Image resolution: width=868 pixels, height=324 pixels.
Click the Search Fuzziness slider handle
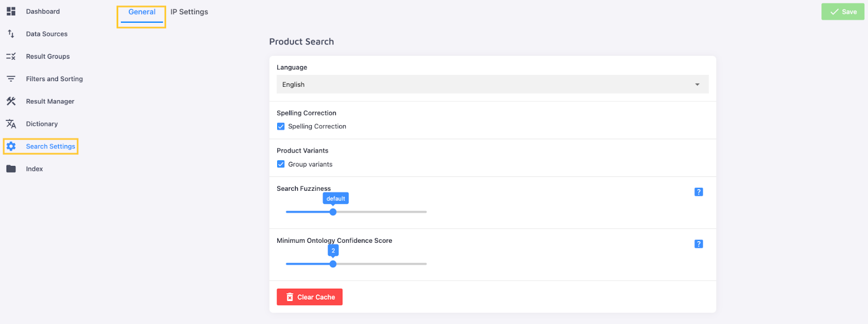(x=333, y=212)
